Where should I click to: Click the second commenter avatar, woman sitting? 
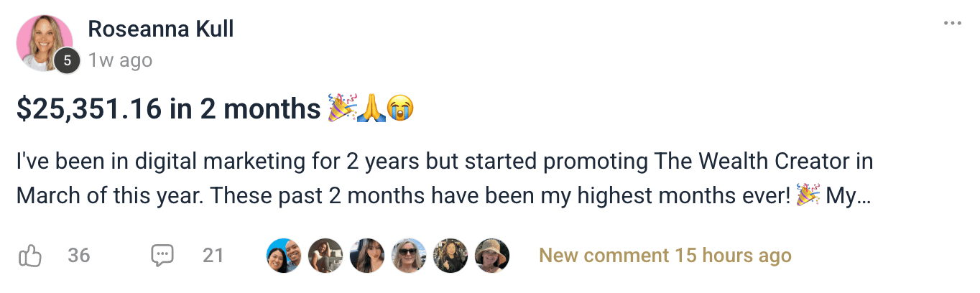point(325,256)
